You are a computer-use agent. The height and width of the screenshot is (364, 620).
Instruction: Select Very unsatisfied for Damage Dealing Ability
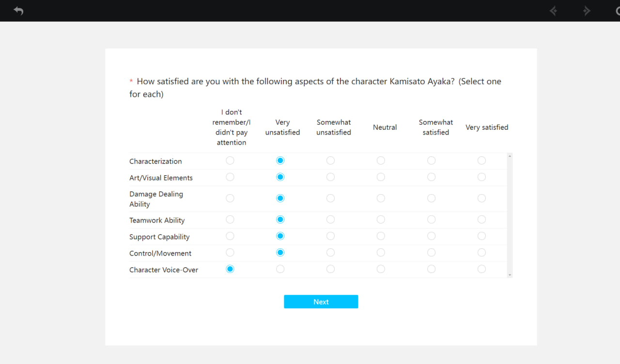280,198
